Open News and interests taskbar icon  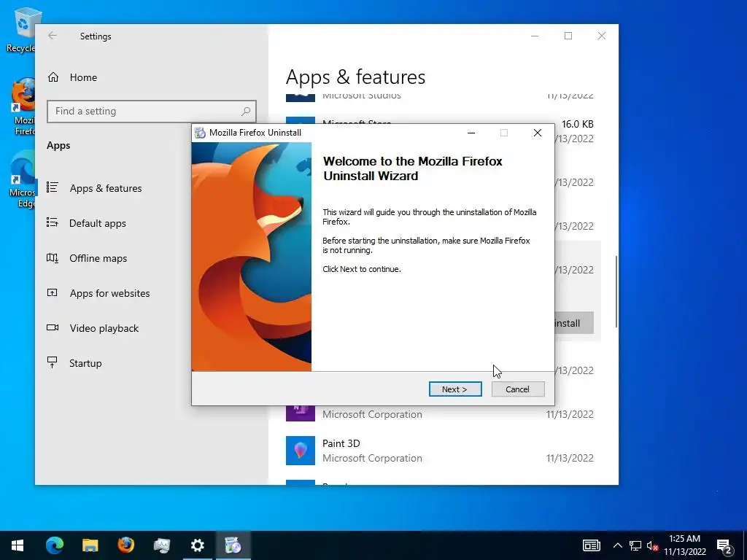[x=592, y=545]
